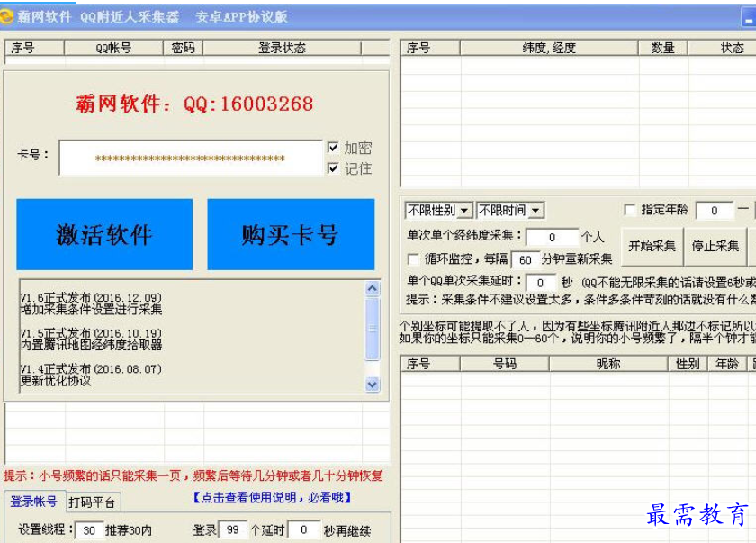Open the 不限性别 dropdown
The width and height of the screenshot is (756, 543).
tap(438, 210)
